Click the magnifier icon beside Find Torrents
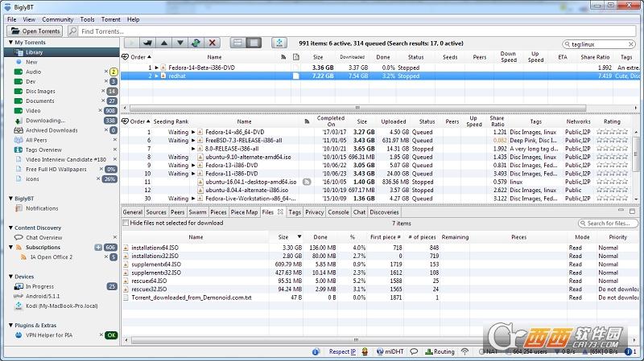Image resolution: width=644 pixels, height=361 pixels. (72, 31)
